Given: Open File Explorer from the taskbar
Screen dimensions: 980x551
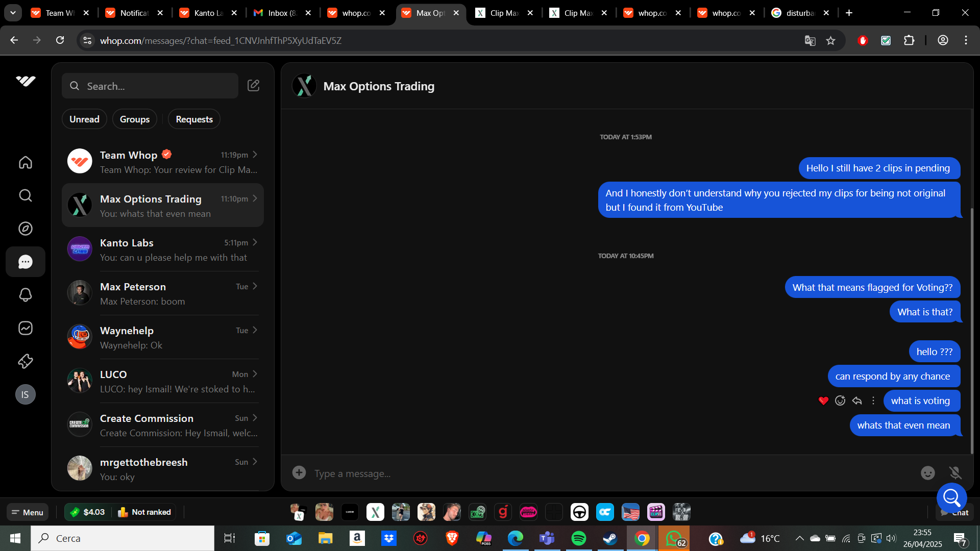Looking at the screenshot, I should click(325, 538).
